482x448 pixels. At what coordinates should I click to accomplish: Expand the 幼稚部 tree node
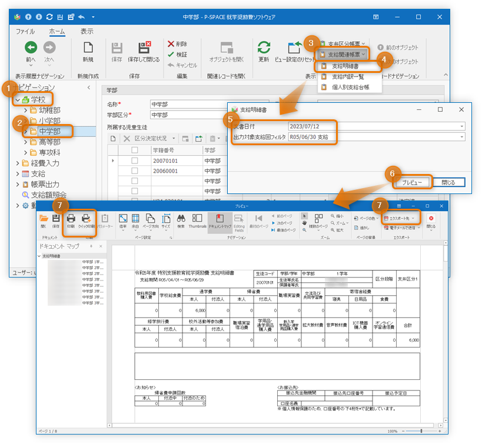pos(26,110)
